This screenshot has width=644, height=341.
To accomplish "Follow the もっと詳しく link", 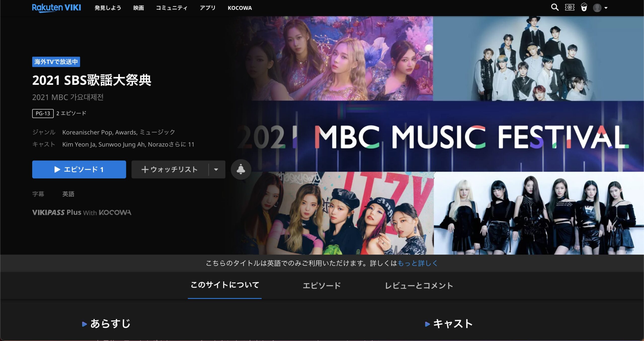I will [x=418, y=263].
